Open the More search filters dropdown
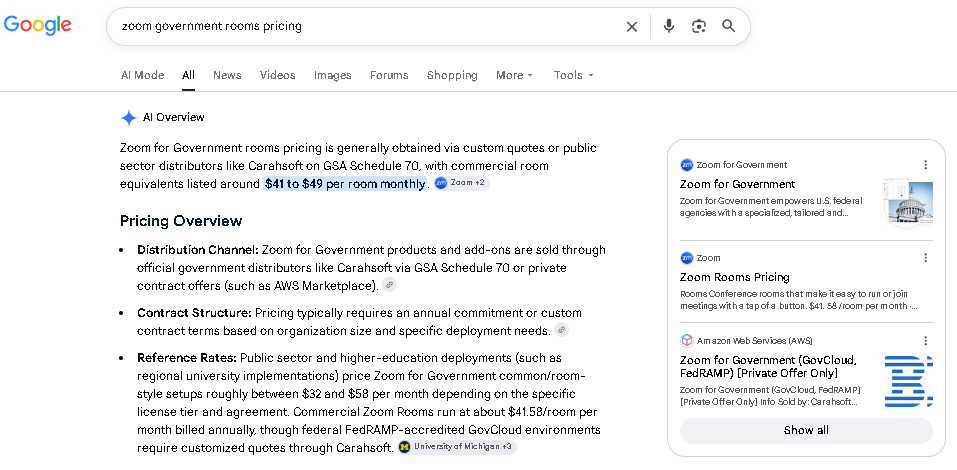 [515, 75]
